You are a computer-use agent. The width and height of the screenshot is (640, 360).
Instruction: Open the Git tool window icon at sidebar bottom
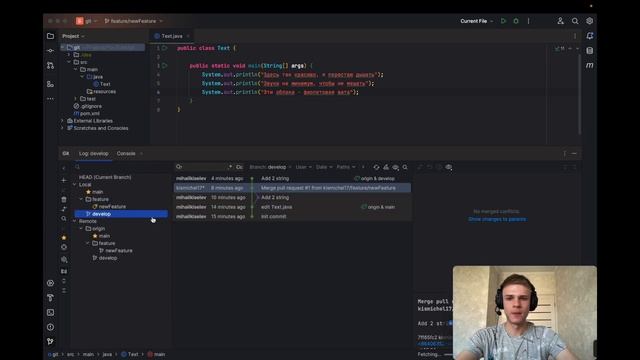[50, 341]
